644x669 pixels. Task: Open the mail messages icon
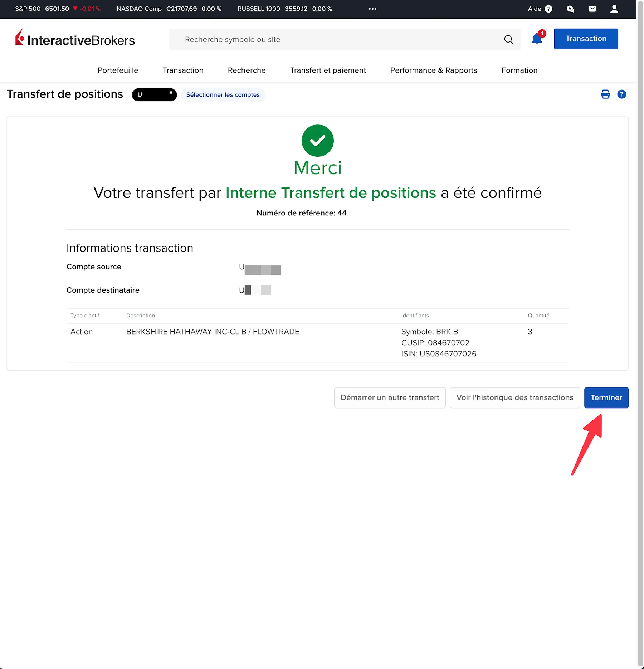(592, 9)
